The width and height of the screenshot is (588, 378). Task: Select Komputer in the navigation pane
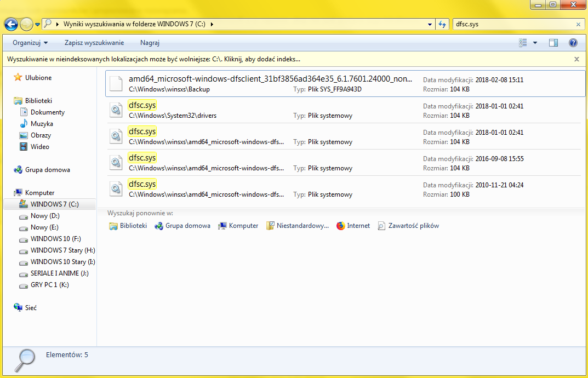(x=39, y=193)
